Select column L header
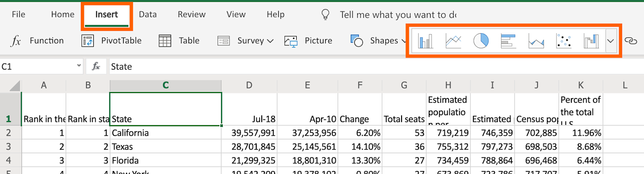Image resolution: width=644 pixels, height=174 pixels. click(x=623, y=85)
